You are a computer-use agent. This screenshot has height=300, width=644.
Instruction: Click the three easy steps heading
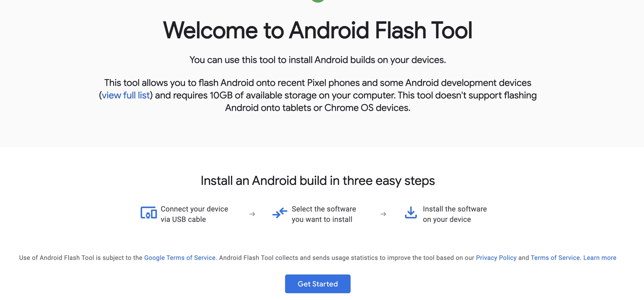pos(318,181)
